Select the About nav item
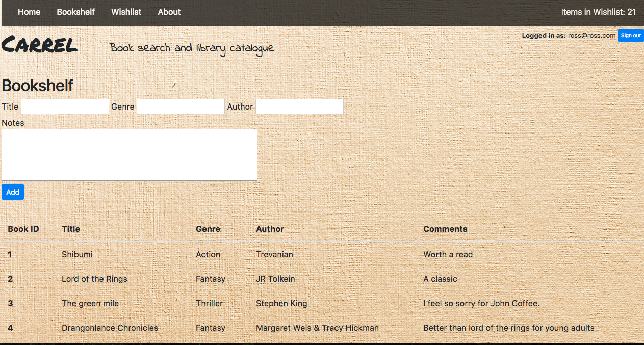Image resolution: width=644 pixels, height=345 pixels. [169, 12]
